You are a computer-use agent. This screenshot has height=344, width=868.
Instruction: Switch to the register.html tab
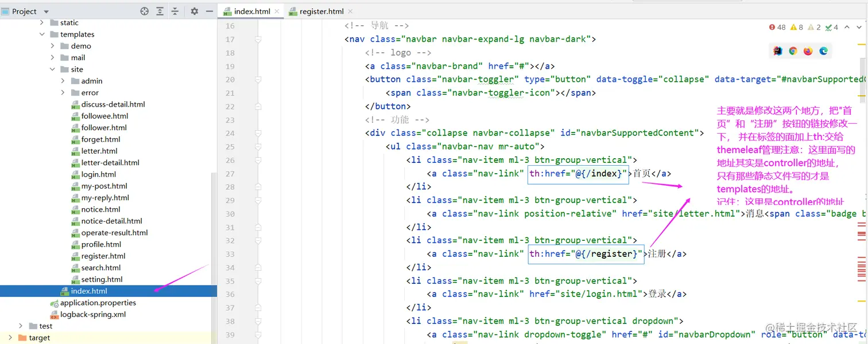point(321,11)
